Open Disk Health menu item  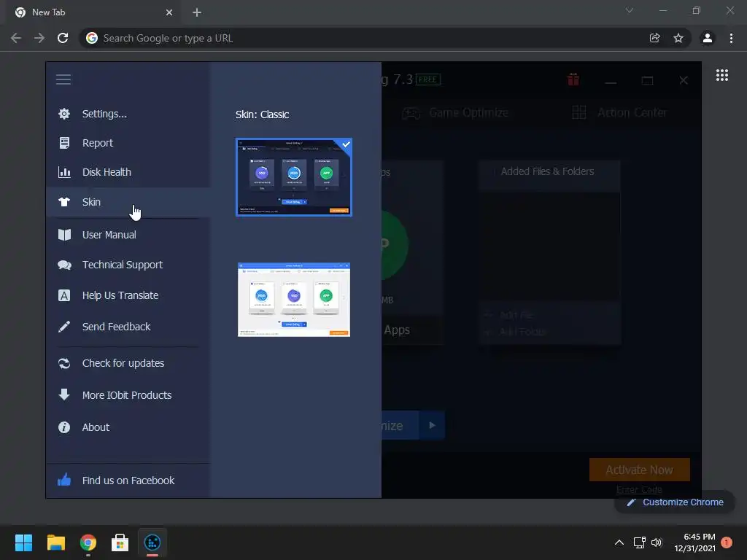coord(107,172)
